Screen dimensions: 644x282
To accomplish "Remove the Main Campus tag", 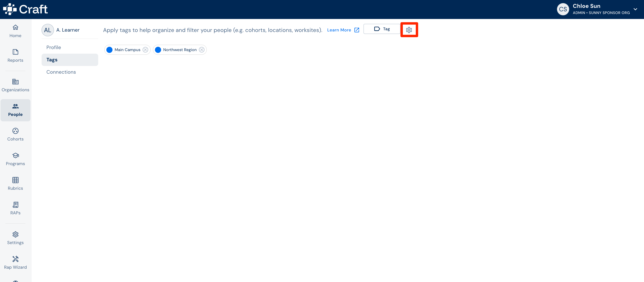I will tap(145, 50).
